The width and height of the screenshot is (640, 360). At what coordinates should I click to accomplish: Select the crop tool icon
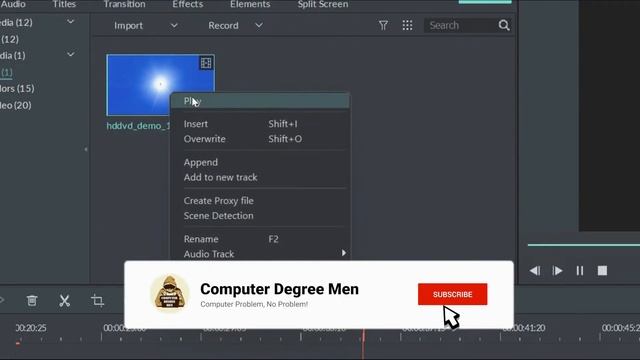pyautogui.click(x=97, y=301)
